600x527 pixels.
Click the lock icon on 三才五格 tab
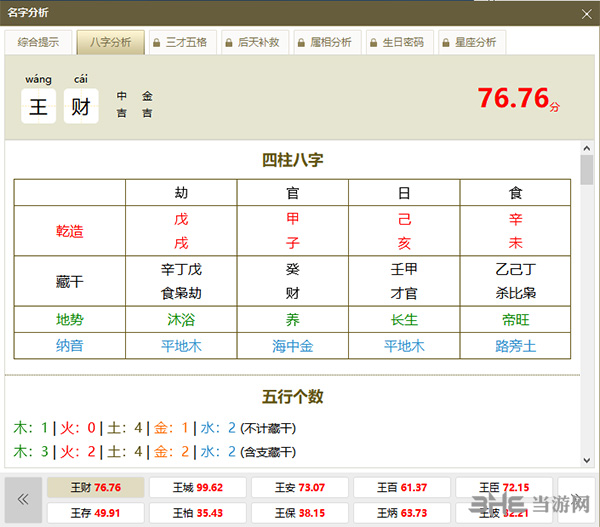coord(155,43)
